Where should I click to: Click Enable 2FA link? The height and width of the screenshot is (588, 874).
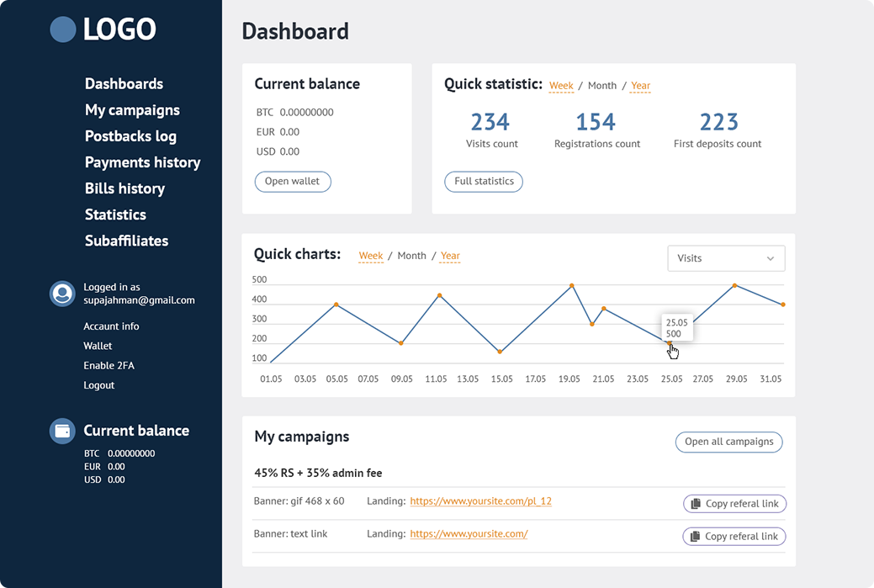point(109,366)
